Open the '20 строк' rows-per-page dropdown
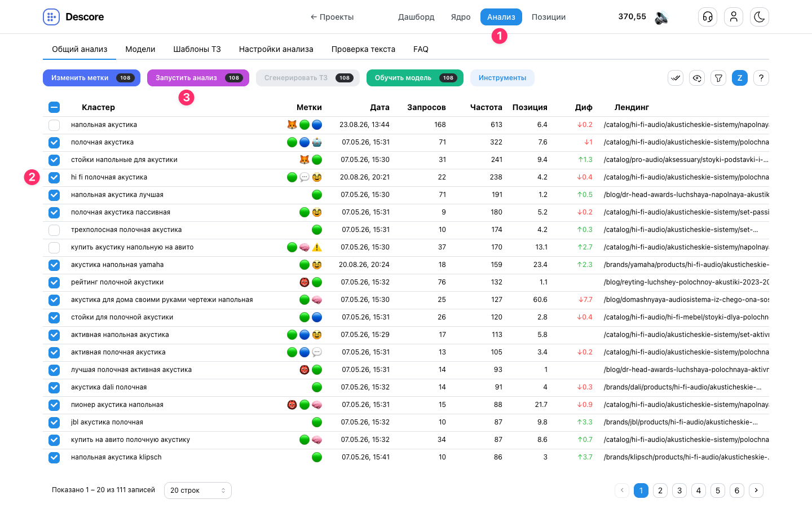The height and width of the screenshot is (508, 812). pos(198,491)
